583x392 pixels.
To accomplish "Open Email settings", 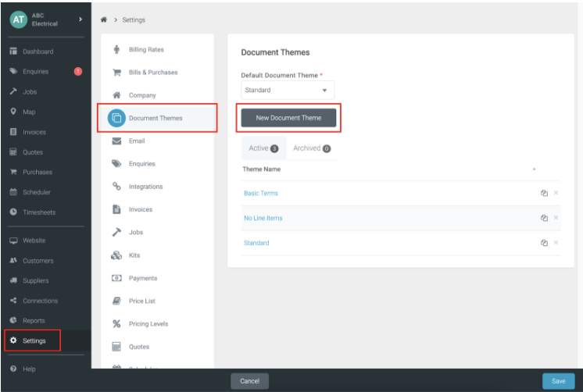I will click(157, 141).
